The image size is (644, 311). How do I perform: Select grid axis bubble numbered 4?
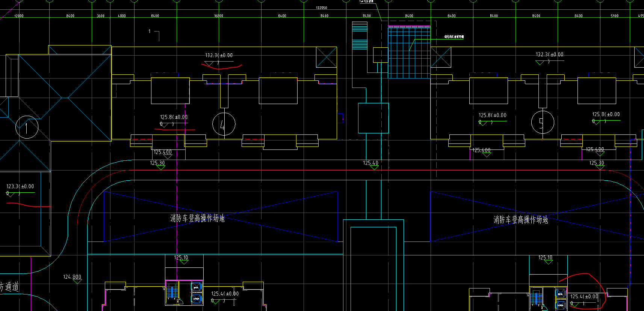224,124
